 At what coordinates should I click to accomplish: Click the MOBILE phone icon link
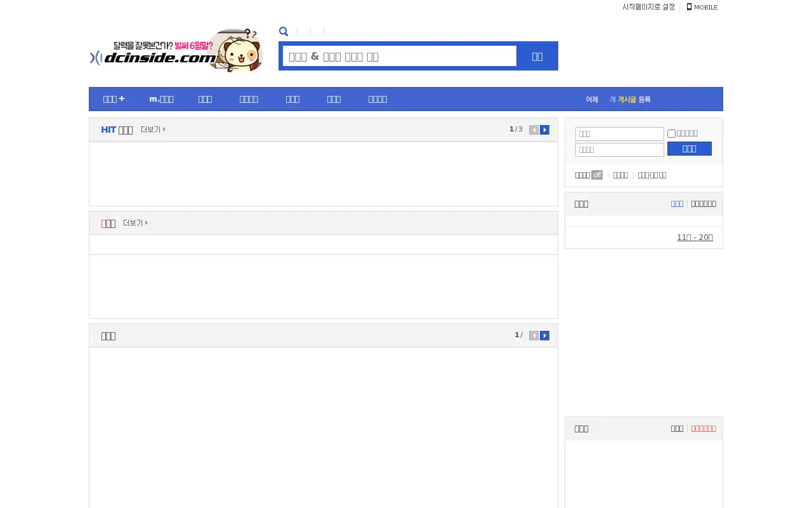tap(702, 7)
